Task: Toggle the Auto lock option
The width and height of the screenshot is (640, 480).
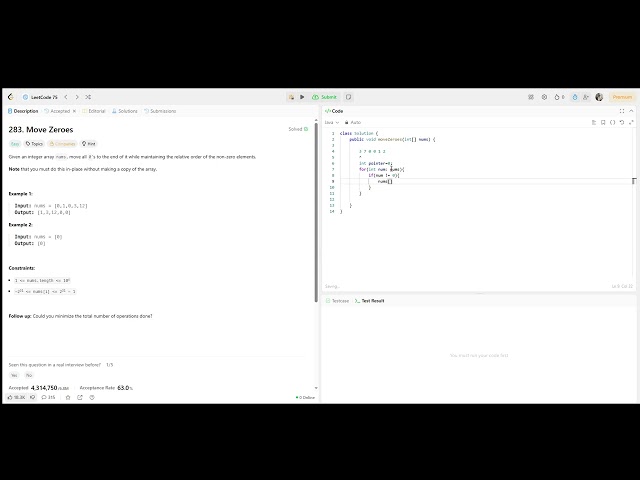Action: tap(353, 122)
